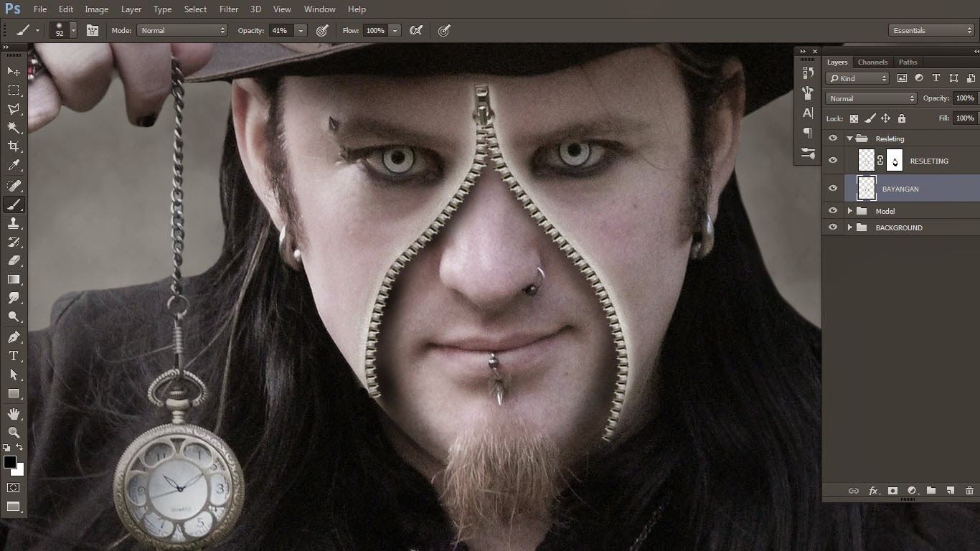Screen dimensions: 980x551
Task: Open the layer filter Kind dropdown
Action: [857, 78]
